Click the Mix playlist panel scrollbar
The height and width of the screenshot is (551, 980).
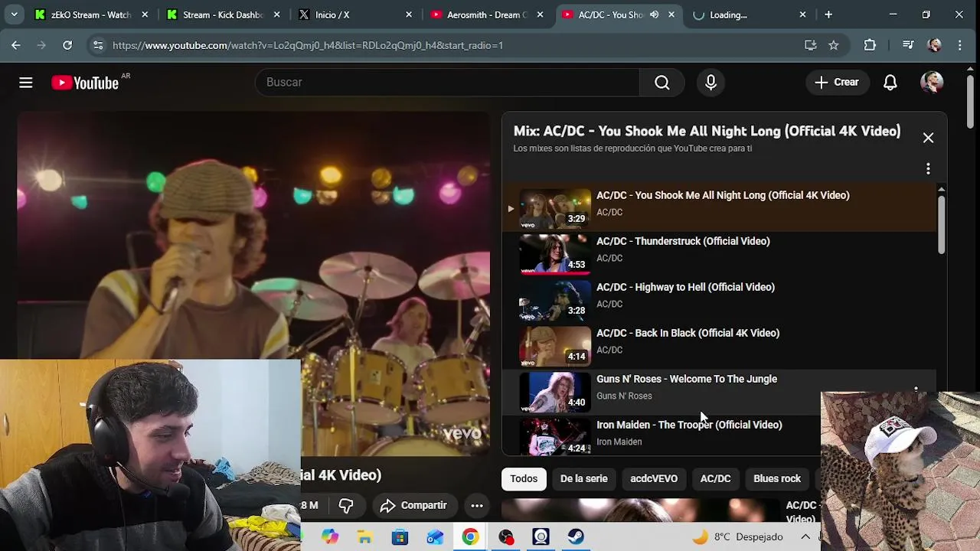pos(941,224)
